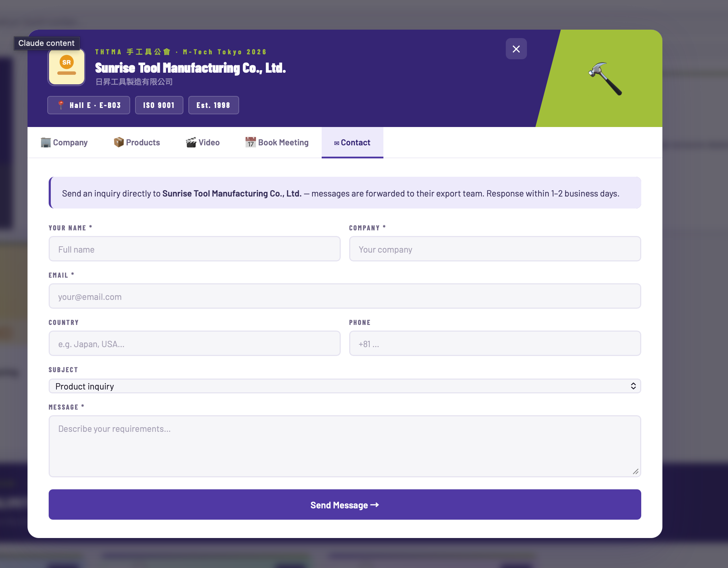Image resolution: width=728 pixels, height=568 pixels.
Task: Click the envelope icon on the Contact tab
Action: [336, 143]
